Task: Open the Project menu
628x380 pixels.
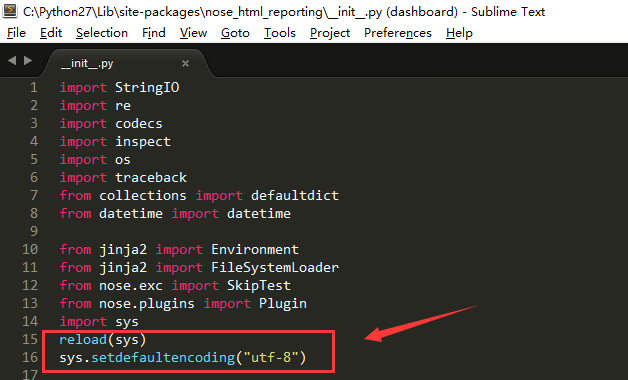Action: point(330,33)
